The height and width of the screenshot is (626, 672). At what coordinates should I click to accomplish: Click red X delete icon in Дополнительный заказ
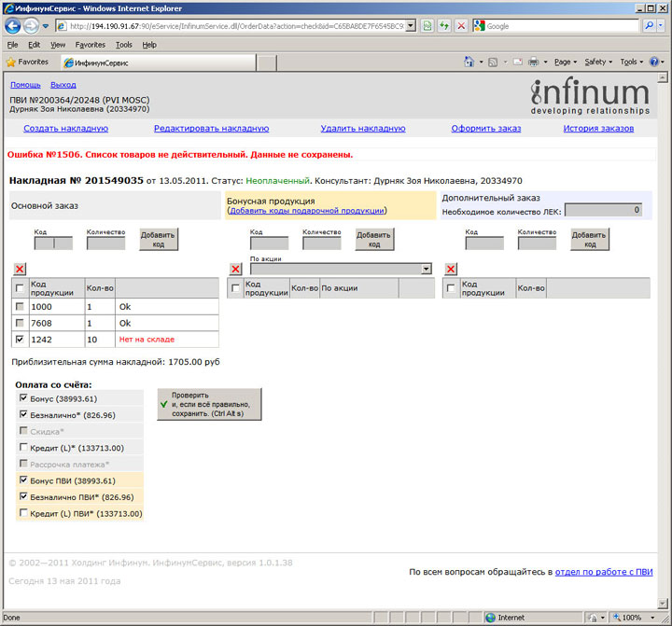pyautogui.click(x=451, y=269)
